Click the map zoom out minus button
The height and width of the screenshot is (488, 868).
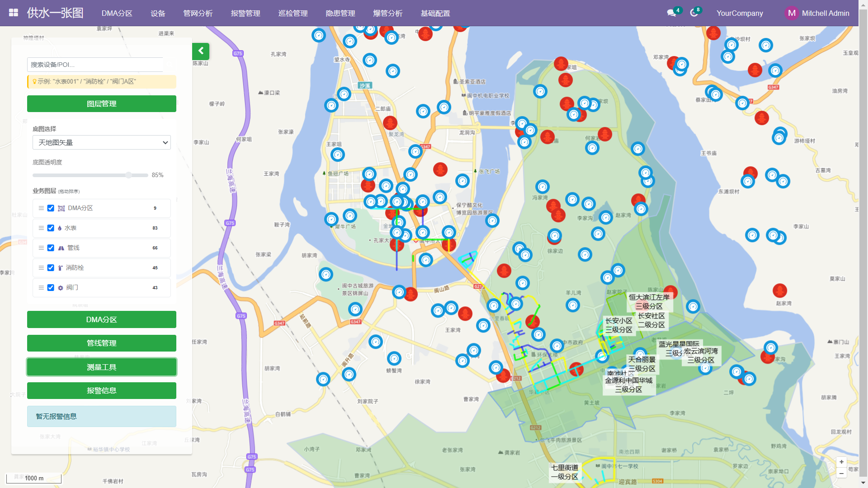point(841,474)
